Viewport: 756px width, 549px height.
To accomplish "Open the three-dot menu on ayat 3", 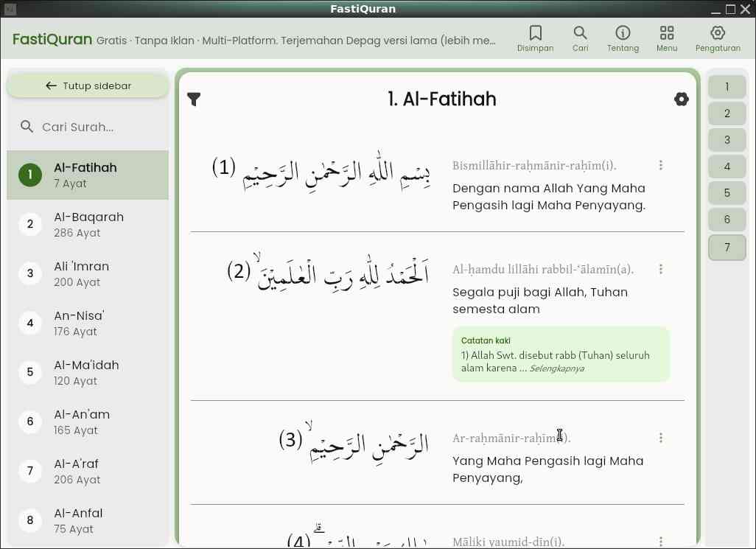I will coord(660,437).
